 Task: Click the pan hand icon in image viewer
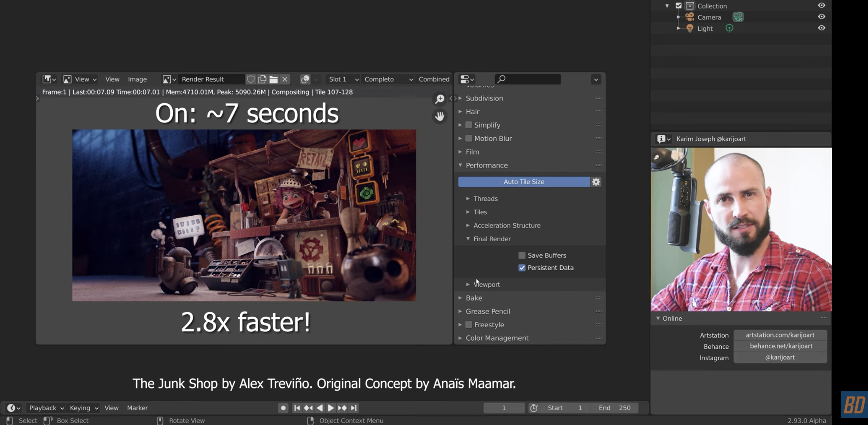(440, 116)
